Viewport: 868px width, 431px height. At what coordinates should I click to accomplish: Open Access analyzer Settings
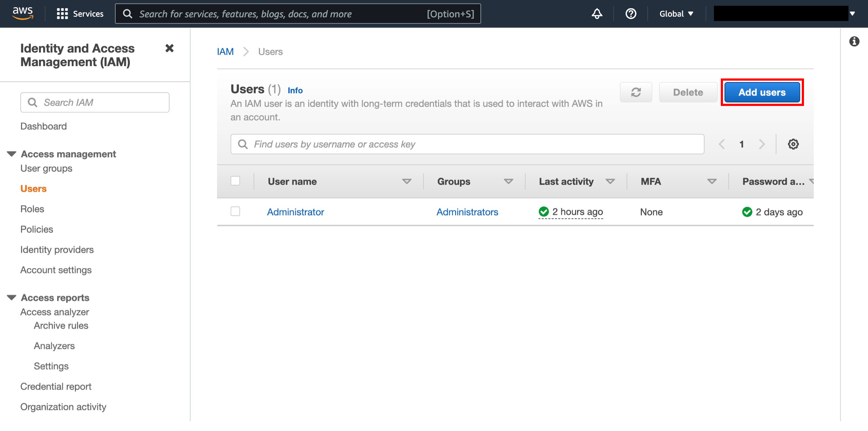(51, 366)
